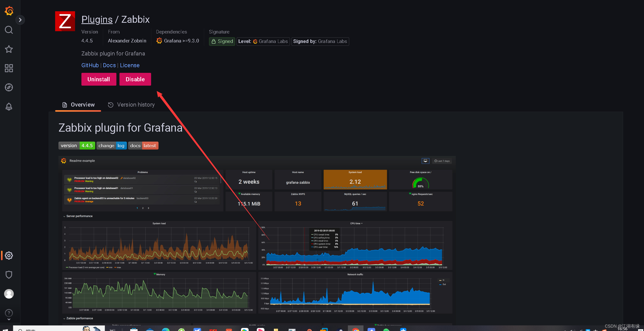
Task: Open the Dashboards grid icon
Action: [9, 68]
